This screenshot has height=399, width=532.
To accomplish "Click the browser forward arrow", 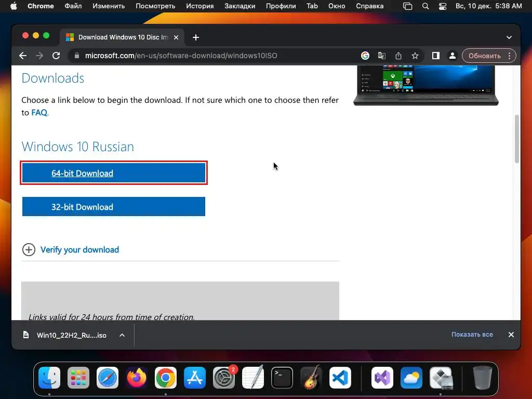I will 39,56.
